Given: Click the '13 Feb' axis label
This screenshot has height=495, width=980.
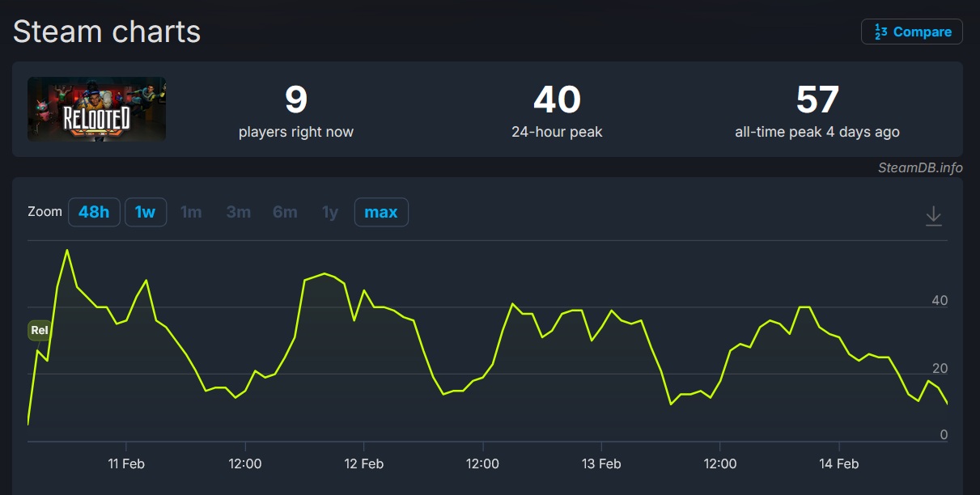Looking at the screenshot, I should (x=601, y=463).
